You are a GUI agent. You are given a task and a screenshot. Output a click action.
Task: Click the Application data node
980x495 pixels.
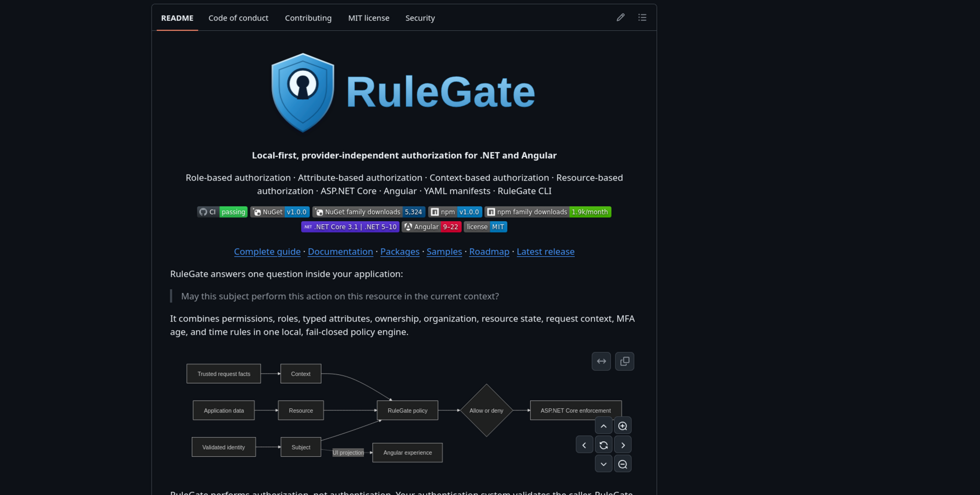point(224,410)
